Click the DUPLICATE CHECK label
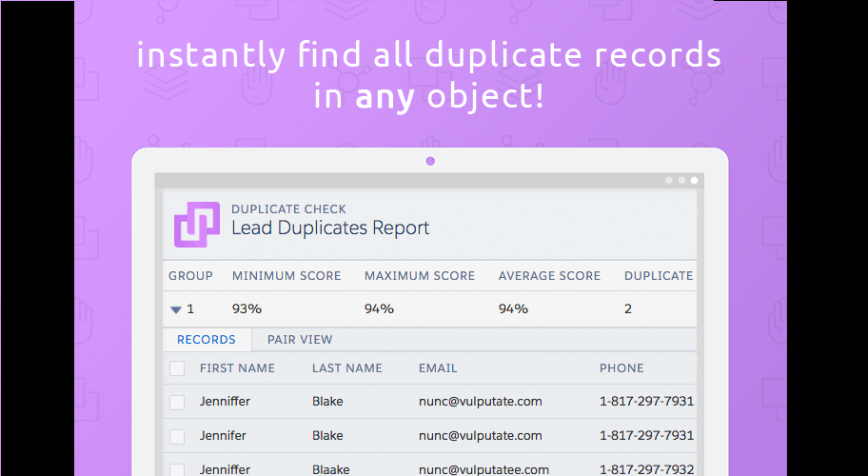Image resolution: width=868 pixels, height=476 pixels. pos(288,209)
